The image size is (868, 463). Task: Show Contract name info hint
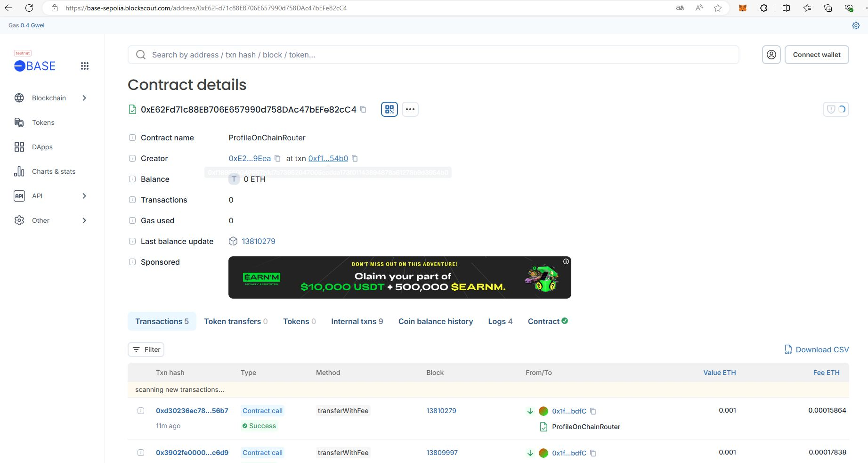click(x=132, y=138)
